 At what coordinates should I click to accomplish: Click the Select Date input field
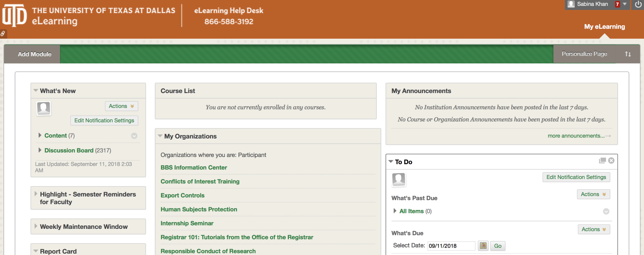pos(451,246)
